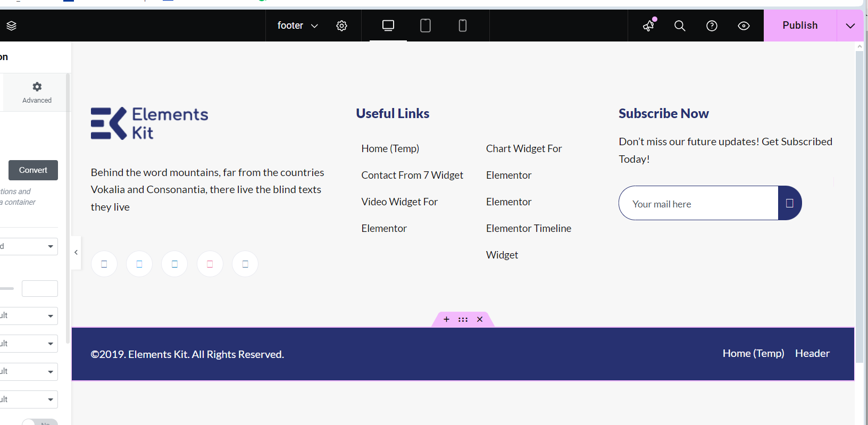The width and height of the screenshot is (868, 425).
Task: Open the What's New megaphone icon
Action: 648,26
